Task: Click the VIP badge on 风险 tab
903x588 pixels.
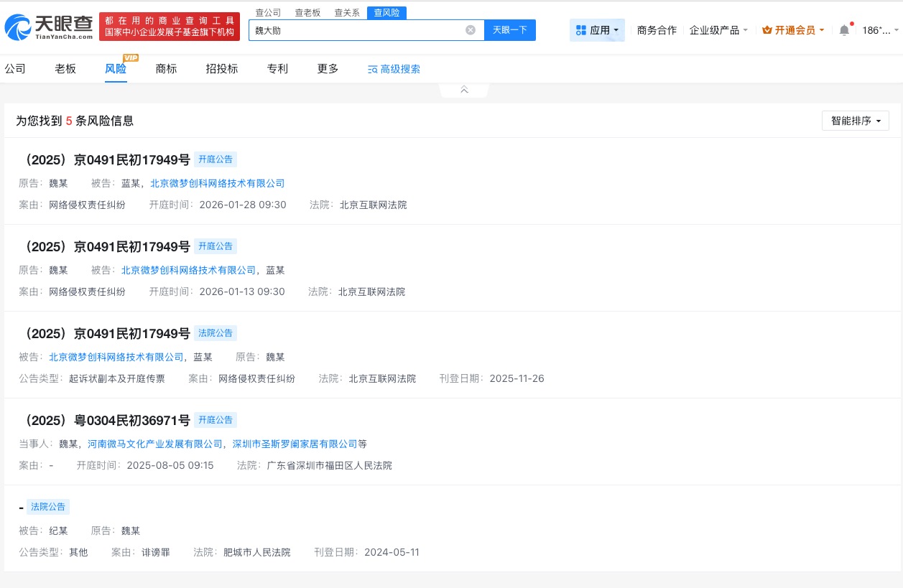Action: pos(131,57)
